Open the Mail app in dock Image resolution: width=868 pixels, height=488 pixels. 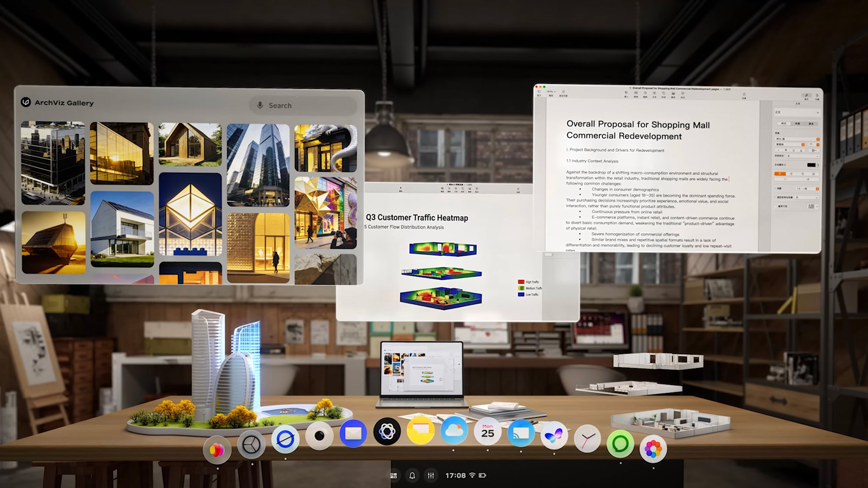(x=353, y=433)
